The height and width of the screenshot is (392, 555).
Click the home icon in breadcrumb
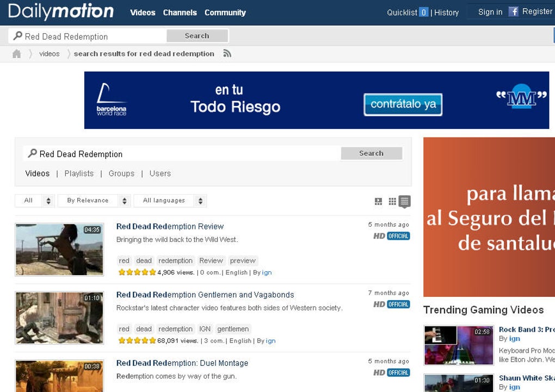(x=16, y=54)
